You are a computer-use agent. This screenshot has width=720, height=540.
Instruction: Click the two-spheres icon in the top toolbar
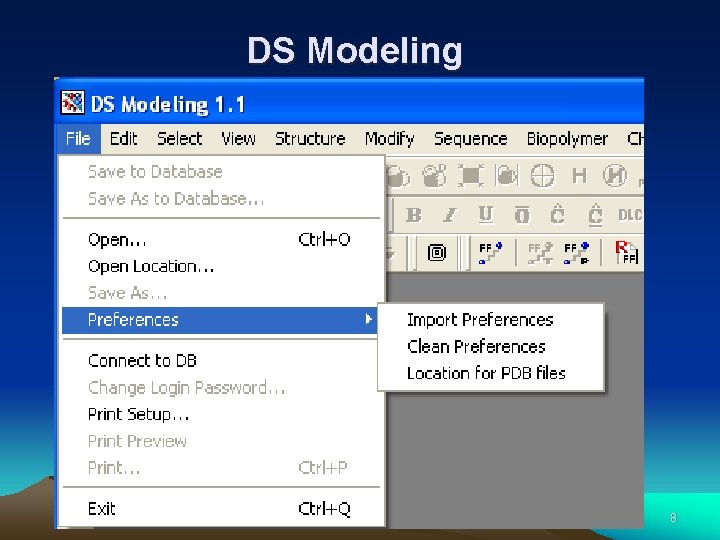pos(397,176)
